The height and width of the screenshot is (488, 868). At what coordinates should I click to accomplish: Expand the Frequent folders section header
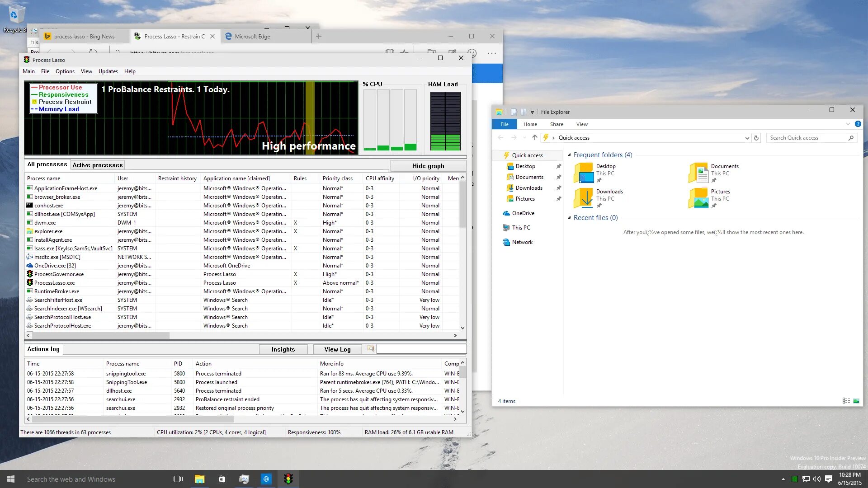569,155
